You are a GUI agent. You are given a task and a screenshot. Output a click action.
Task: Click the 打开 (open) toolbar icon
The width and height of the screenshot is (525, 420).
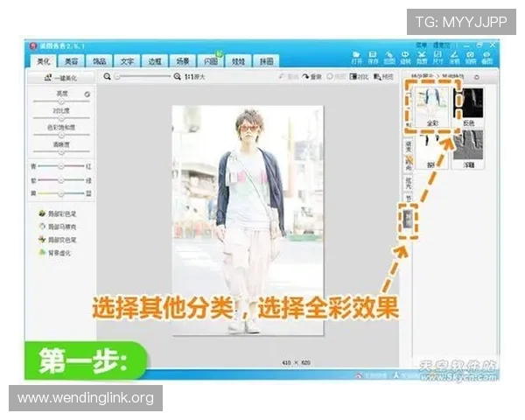357,58
